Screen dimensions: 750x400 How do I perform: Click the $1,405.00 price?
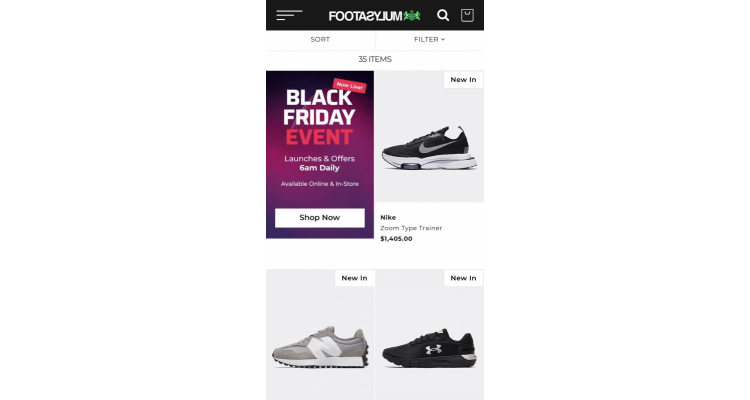click(x=396, y=239)
